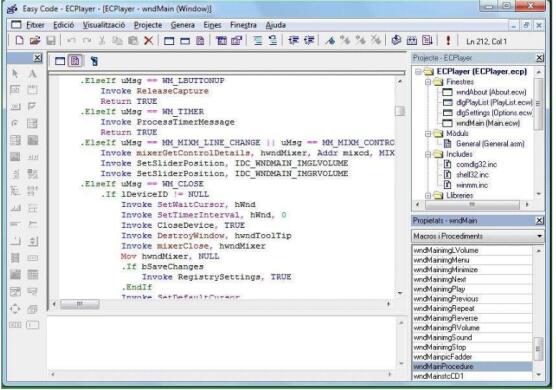Open the Projecte menu
The height and width of the screenshot is (390, 556).
(x=148, y=25)
